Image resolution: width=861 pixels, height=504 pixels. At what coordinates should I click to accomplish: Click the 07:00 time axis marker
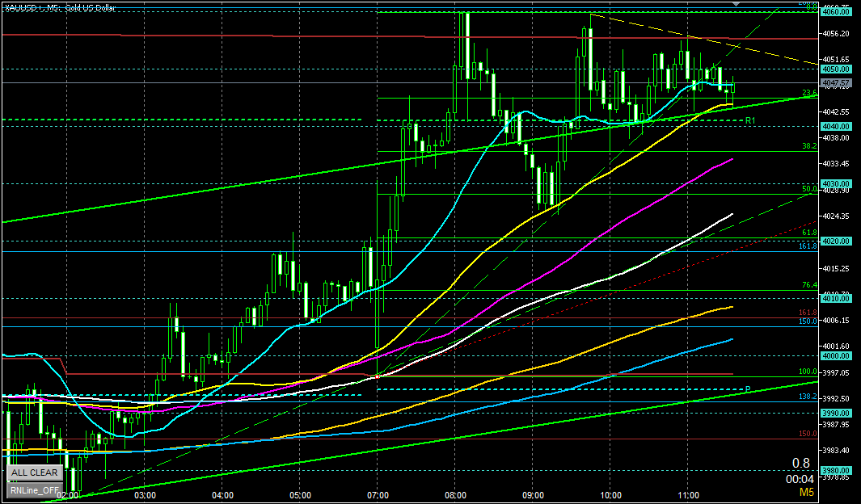[378, 495]
